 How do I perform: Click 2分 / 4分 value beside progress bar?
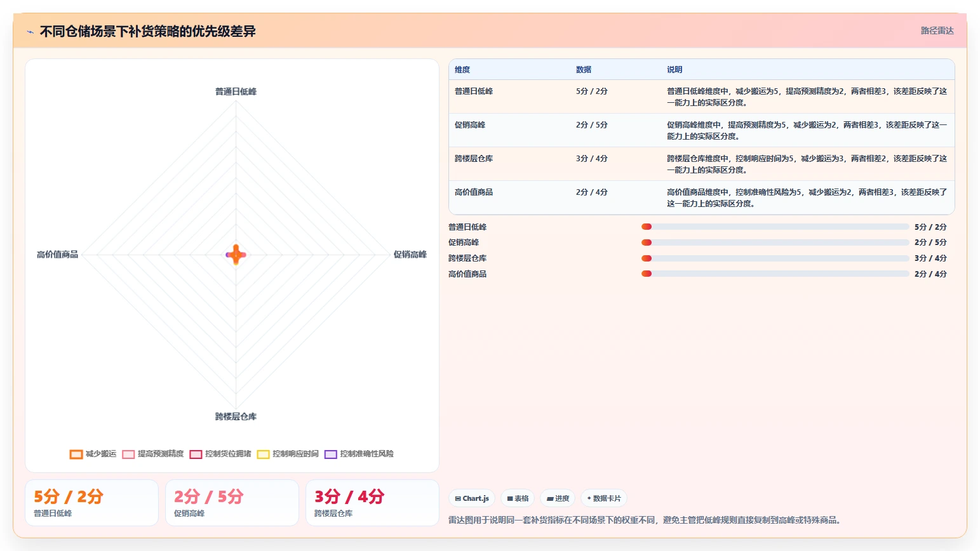pos(930,274)
